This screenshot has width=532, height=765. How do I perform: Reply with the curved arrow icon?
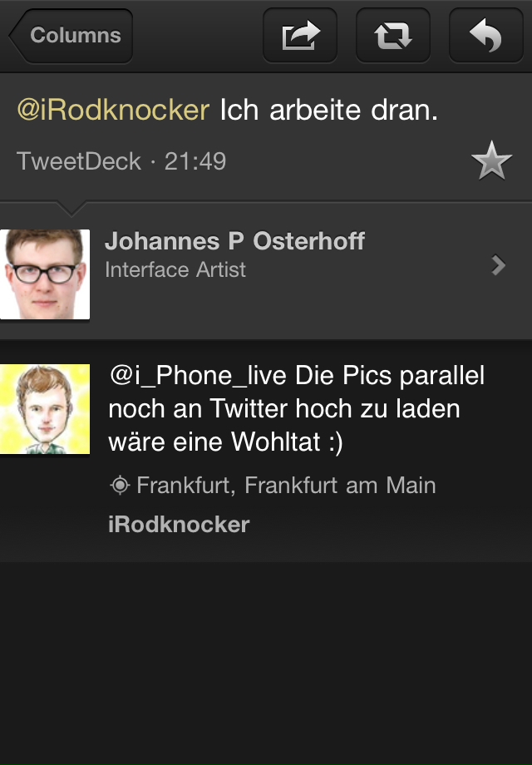point(485,36)
